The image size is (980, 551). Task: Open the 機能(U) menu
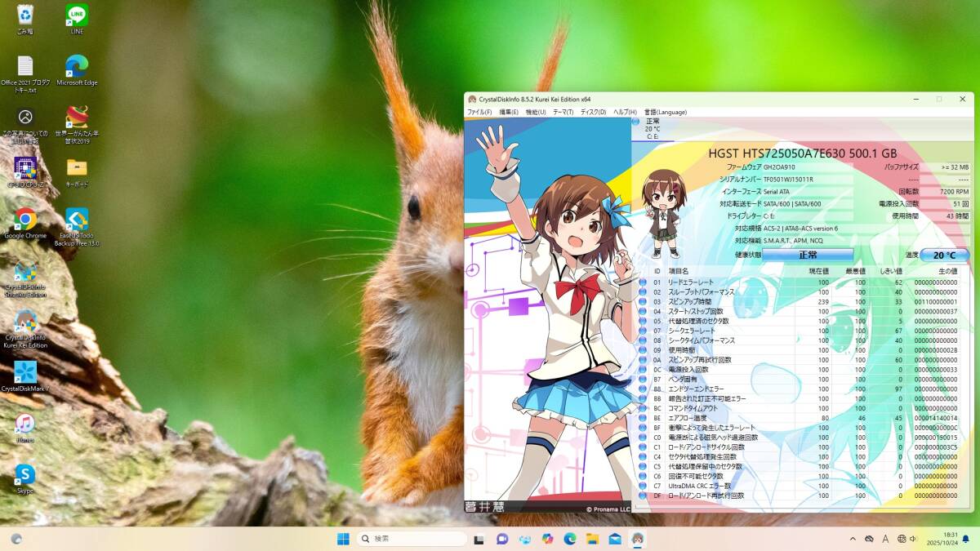point(536,112)
